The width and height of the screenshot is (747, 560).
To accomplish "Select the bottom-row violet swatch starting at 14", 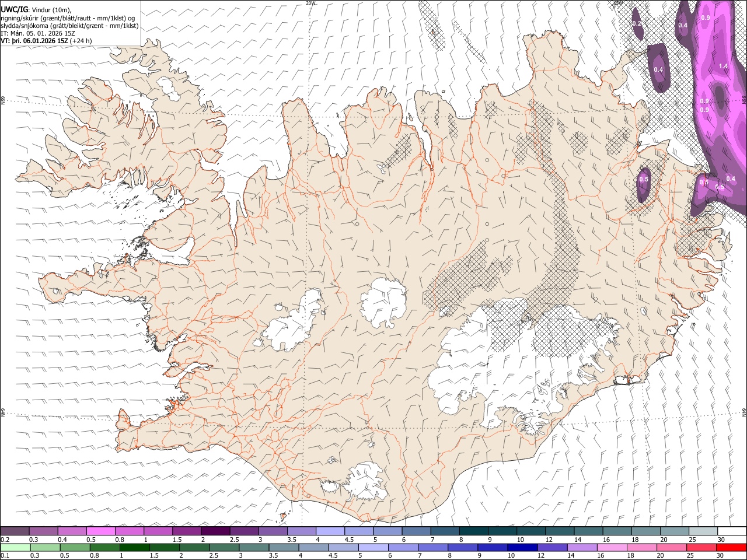I will tap(581, 548).
